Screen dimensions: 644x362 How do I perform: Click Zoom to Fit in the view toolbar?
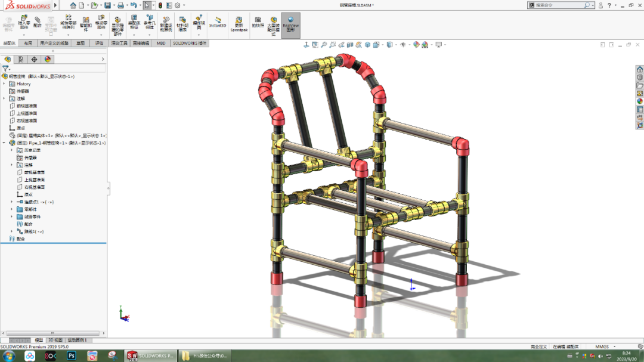[323, 44]
